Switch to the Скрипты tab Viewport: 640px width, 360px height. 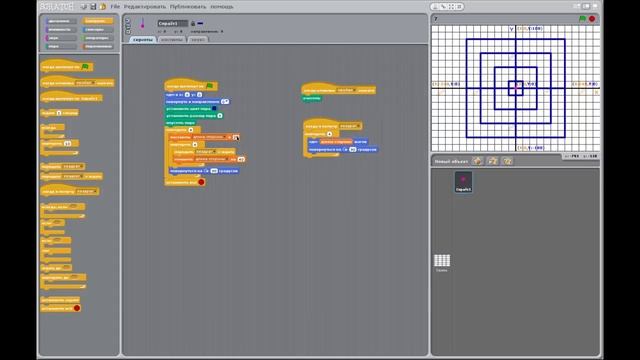(x=143, y=40)
